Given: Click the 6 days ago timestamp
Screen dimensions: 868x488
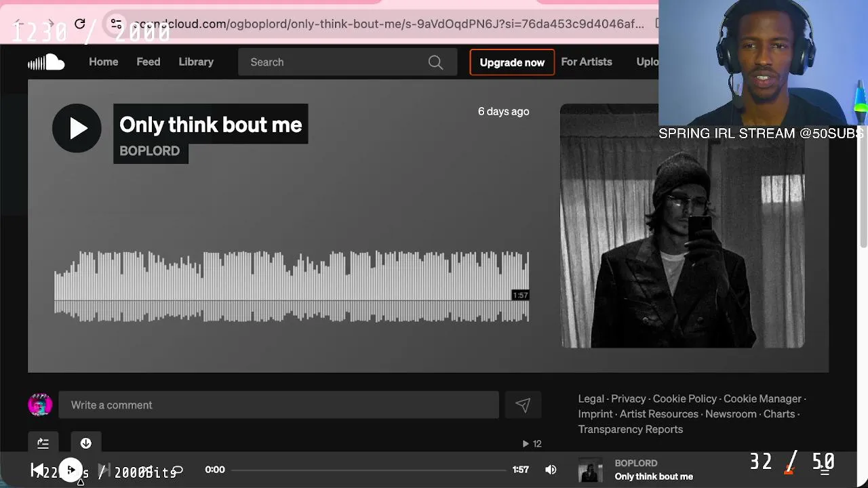Looking at the screenshot, I should click(504, 111).
